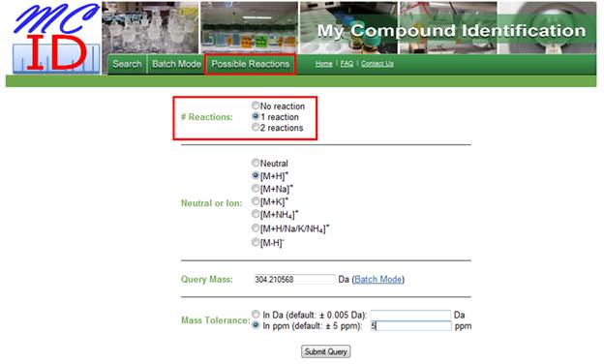This screenshot has width=604, height=364.
Task: Switch to Batch Mode tab
Action: coord(176,64)
